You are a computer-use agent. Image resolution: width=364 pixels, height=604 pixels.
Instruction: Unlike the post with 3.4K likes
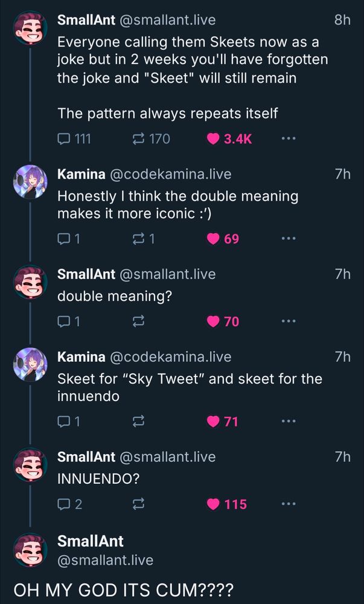coord(213,139)
